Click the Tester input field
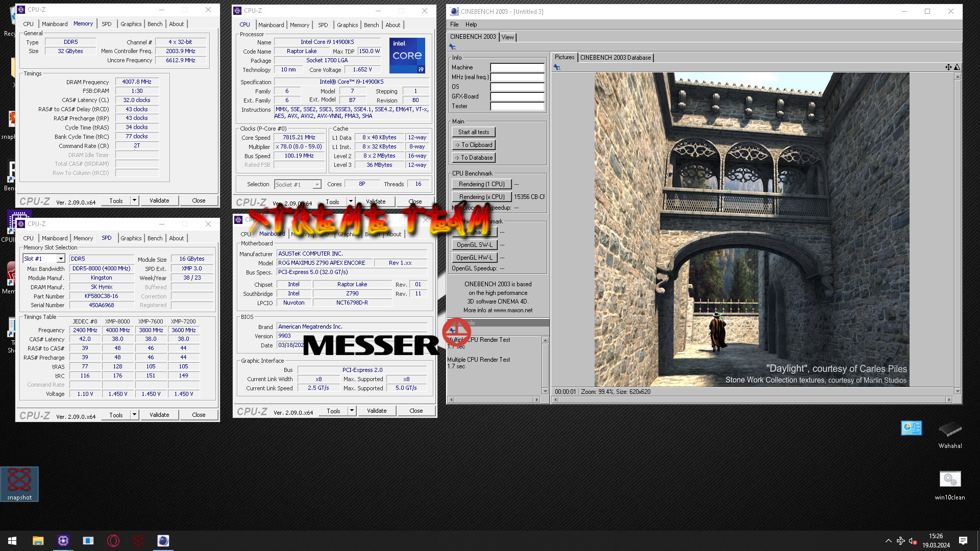Image resolution: width=980 pixels, height=551 pixels. pos(517,106)
